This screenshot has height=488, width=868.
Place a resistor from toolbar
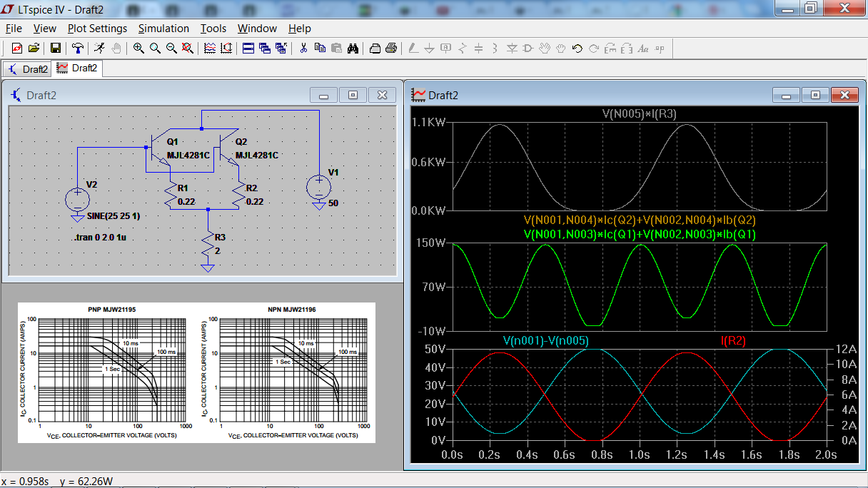pos(463,49)
